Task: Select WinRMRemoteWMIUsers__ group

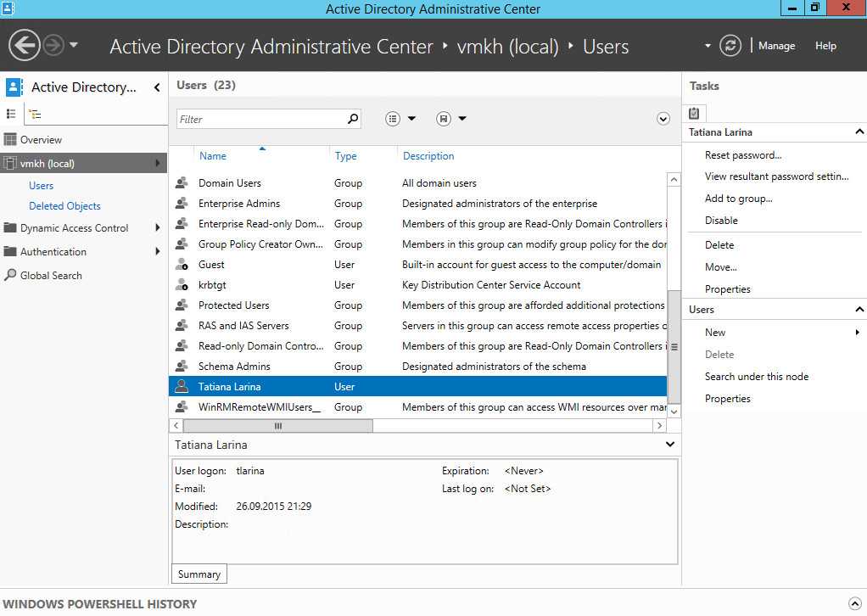Action: (x=417, y=407)
